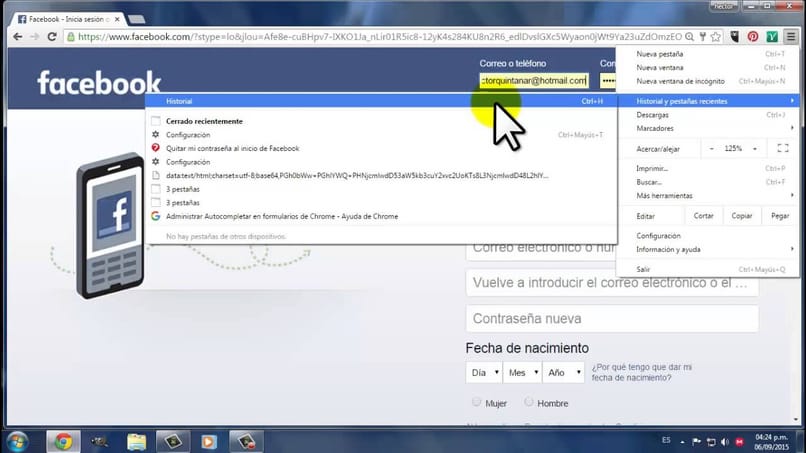Click the address bar URL
The height and width of the screenshot is (453, 806).
click(x=380, y=37)
